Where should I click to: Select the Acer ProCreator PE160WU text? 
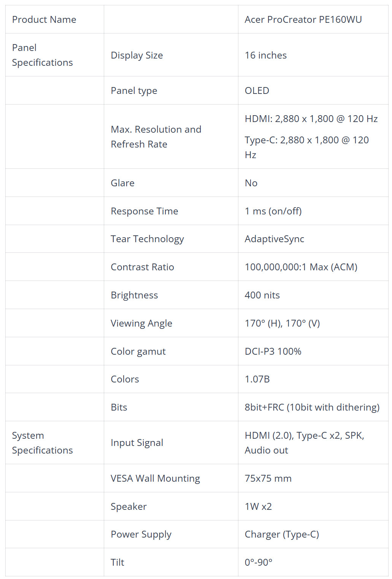pos(303,19)
